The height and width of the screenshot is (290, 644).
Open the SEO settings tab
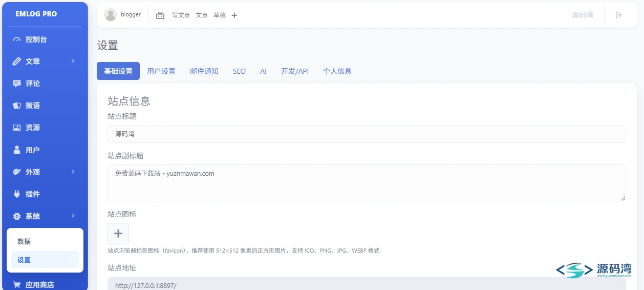[x=239, y=71]
